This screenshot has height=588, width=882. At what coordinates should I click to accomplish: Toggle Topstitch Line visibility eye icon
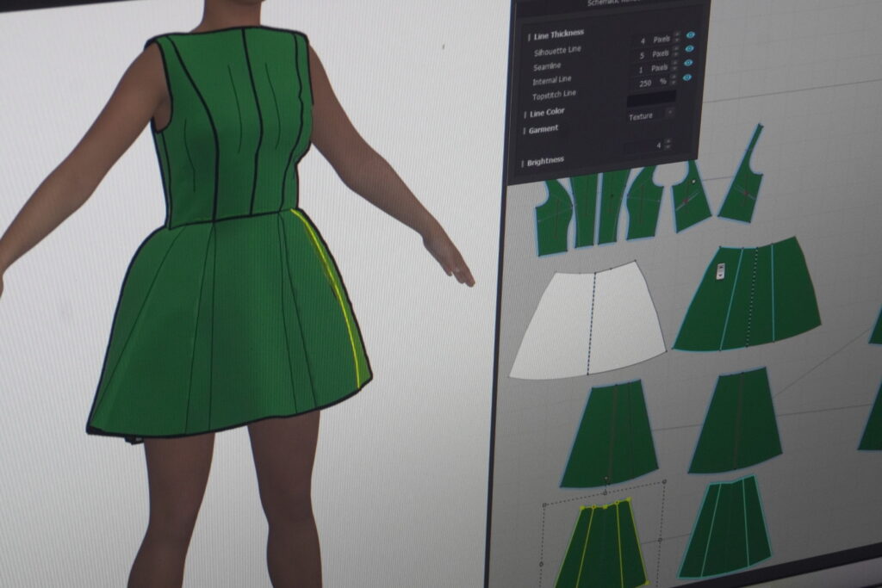pyautogui.click(x=686, y=77)
